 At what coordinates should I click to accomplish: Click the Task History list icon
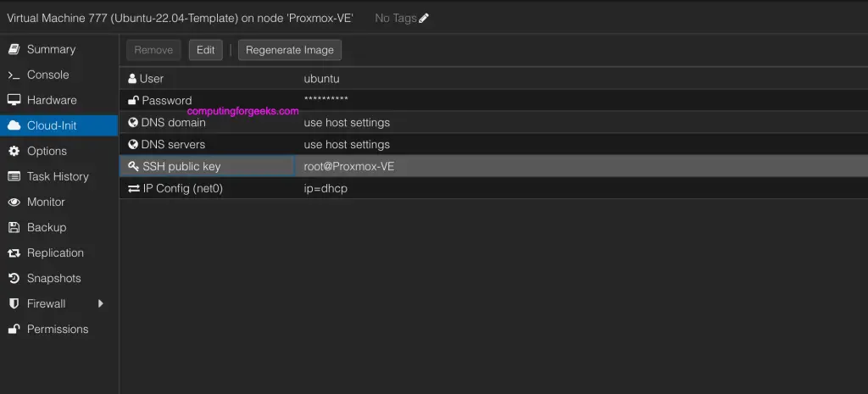click(14, 176)
